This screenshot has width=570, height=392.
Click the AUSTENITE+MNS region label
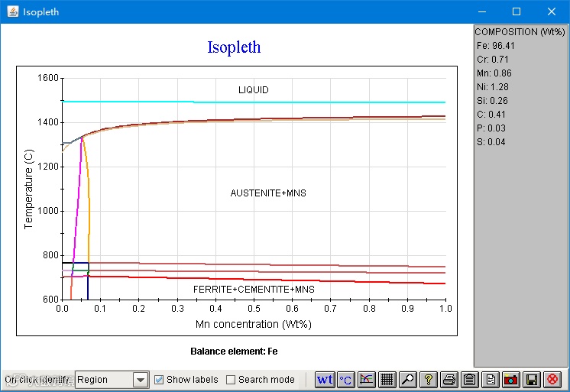[x=268, y=193]
